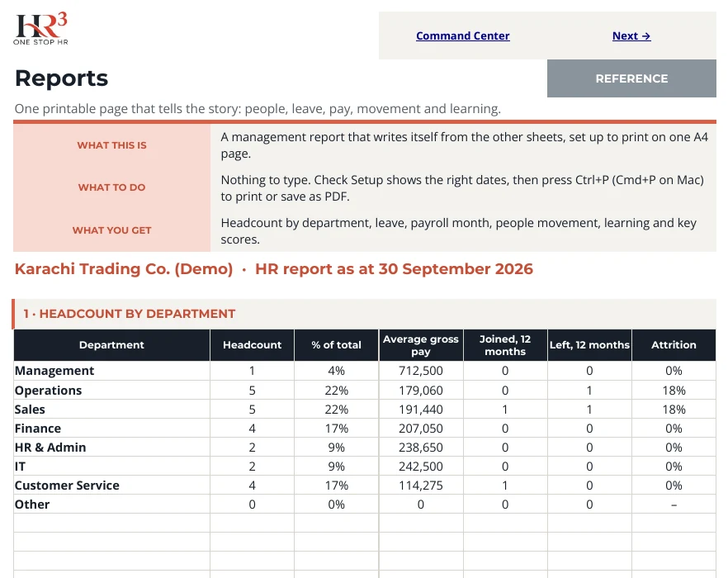
Task: Click Operations left 12 months value 1
Action: pyautogui.click(x=589, y=391)
